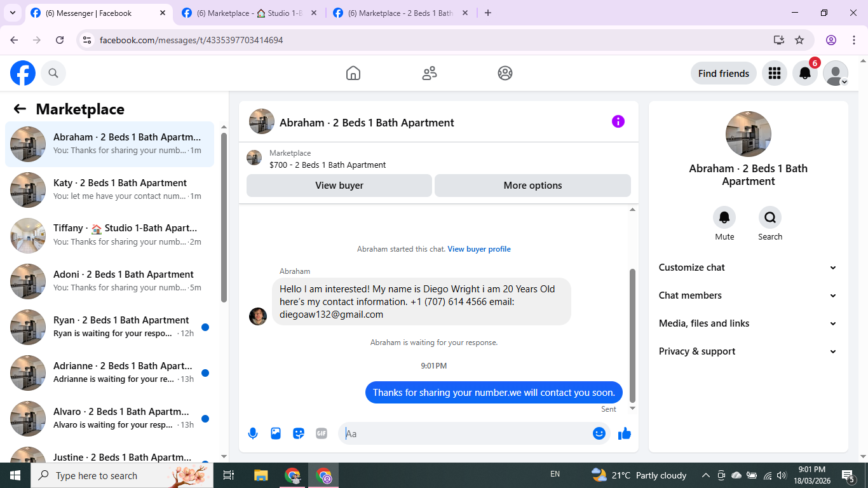Click the browser address bar URL
Viewport: 868px width, 488px height.
pyautogui.click(x=191, y=40)
